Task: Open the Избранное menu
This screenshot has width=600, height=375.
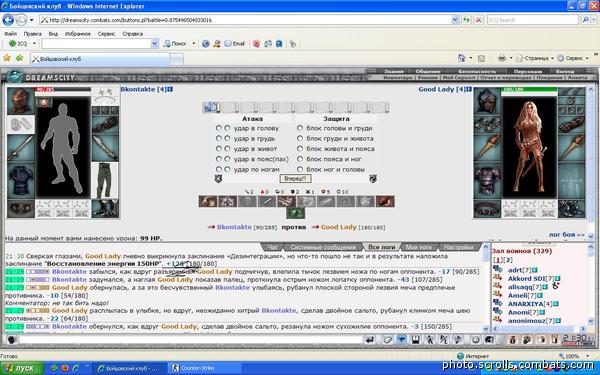Action: point(78,34)
